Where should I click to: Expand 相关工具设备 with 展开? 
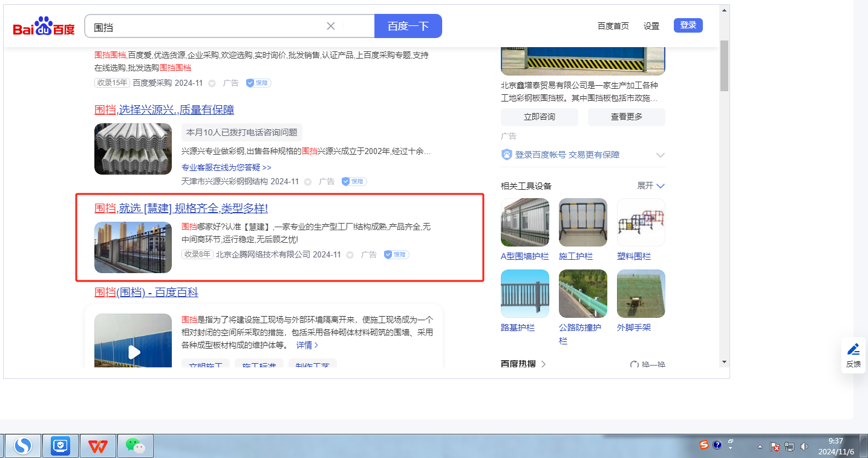coord(651,185)
